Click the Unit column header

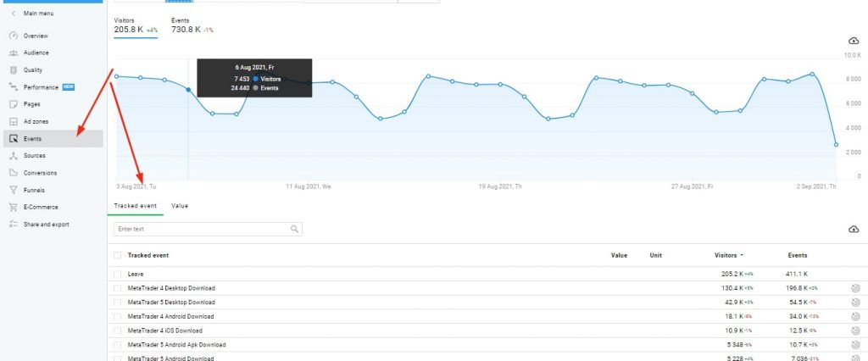(655, 256)
